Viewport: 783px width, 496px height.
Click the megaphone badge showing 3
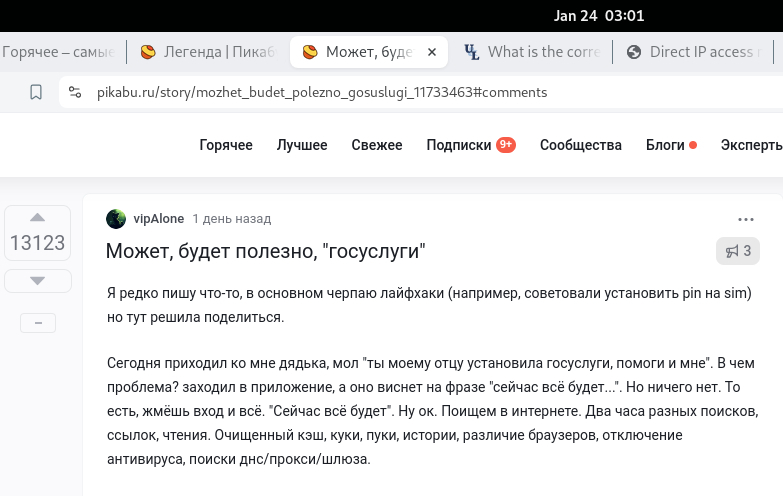click(738, 251)
